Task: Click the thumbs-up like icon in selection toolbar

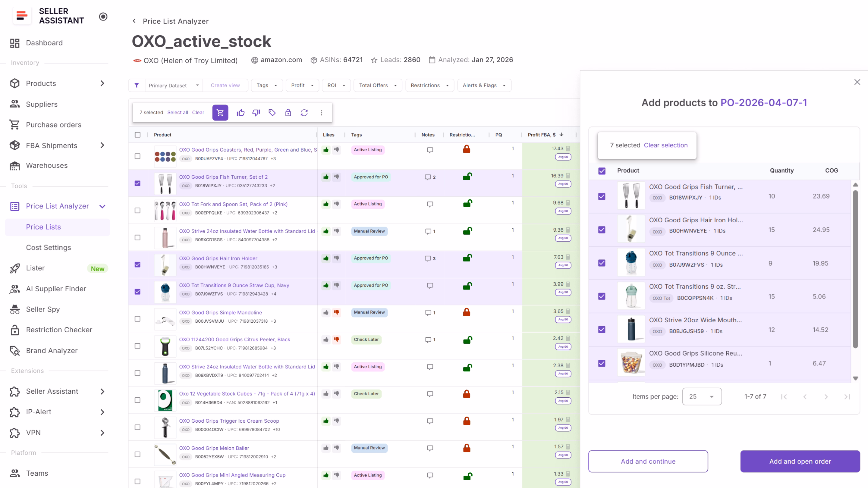Action: click(240, 112)
